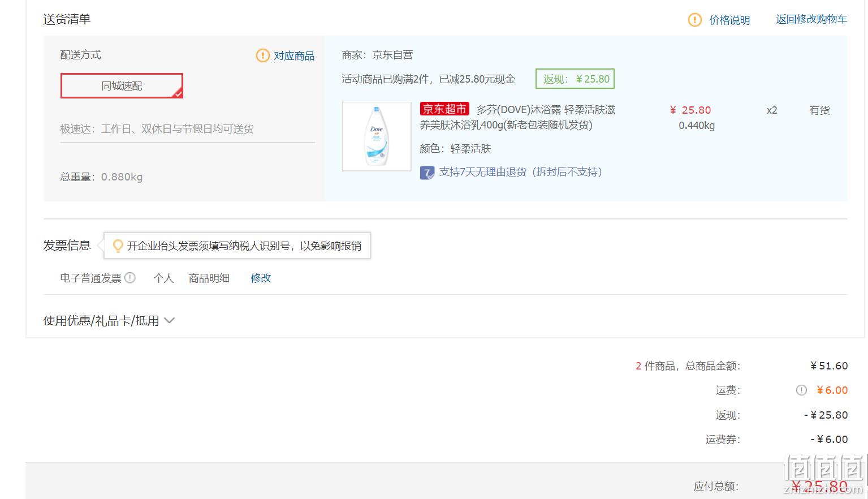Image resolution: width=868 pixels, height=499 pixels.
Task: Click 商家：京东自营 text
Action: click(x=377, y=55)
